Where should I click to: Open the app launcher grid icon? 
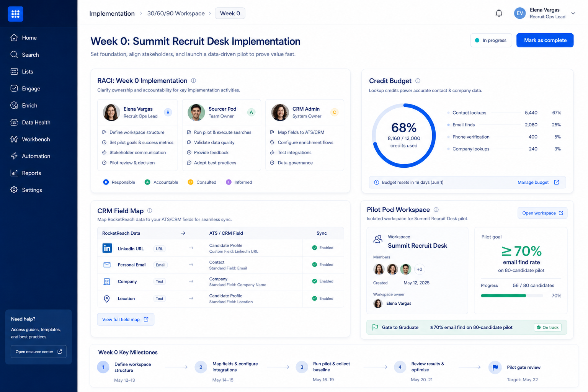[15, 14]
